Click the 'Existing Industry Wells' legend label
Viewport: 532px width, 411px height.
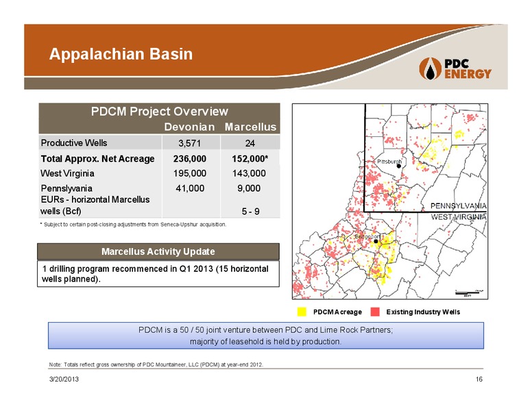[423, 312]
